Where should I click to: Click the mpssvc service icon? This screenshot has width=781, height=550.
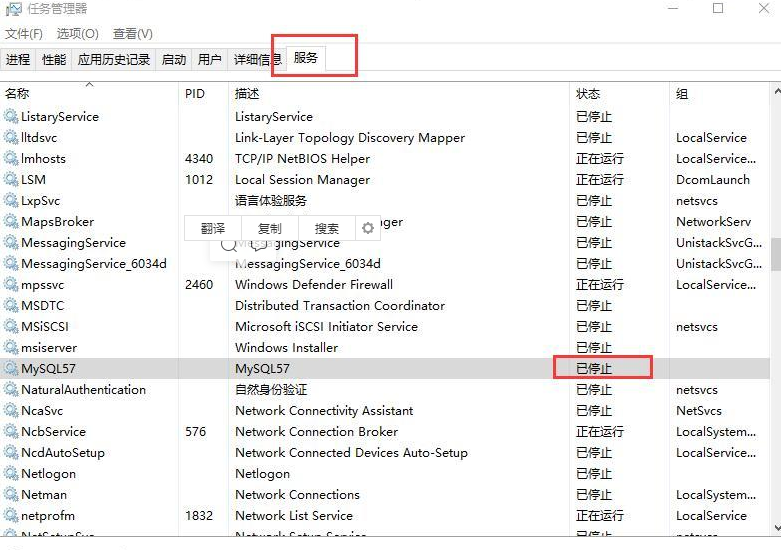11,284
